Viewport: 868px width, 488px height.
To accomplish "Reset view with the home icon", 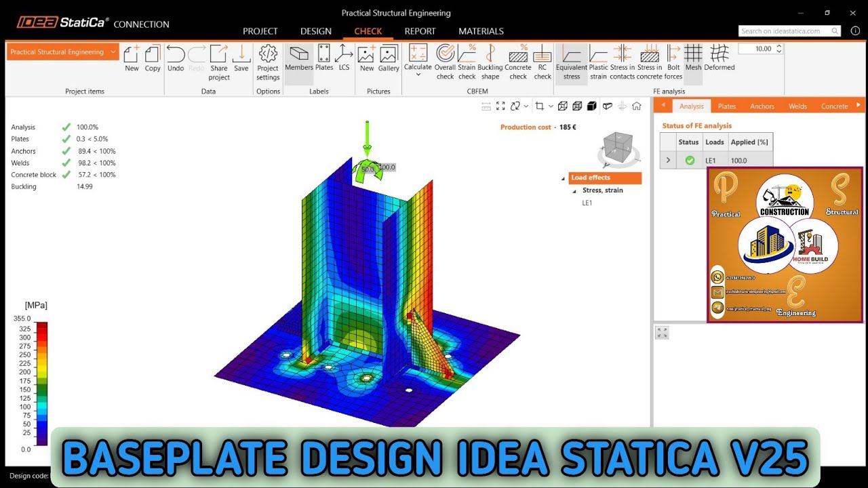I will click(x=636, y=106).
